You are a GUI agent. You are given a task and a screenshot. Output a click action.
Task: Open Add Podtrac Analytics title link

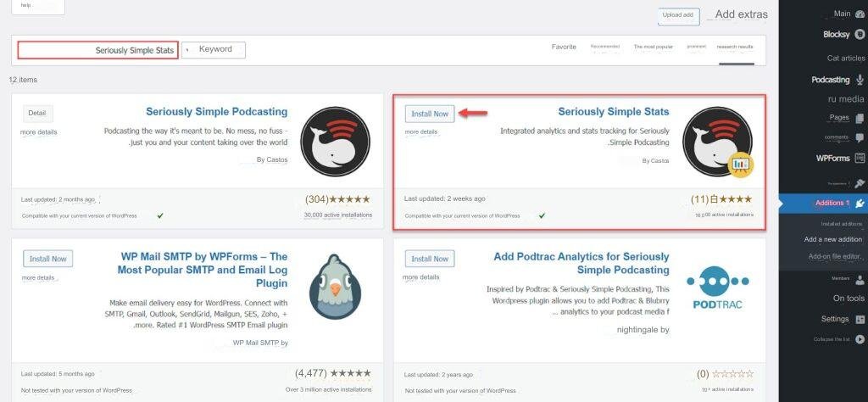tap(581, 264)
